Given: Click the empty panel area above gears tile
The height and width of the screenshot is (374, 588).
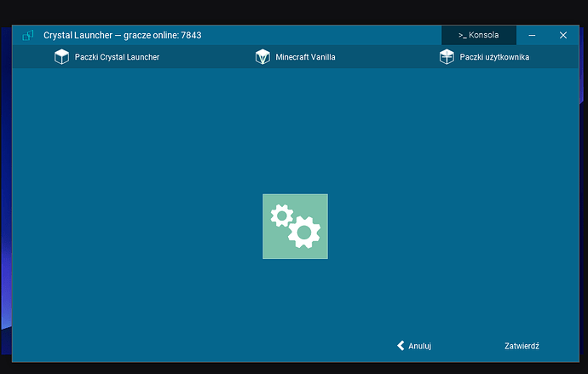Looking at the screenshot, I should 295,128.
